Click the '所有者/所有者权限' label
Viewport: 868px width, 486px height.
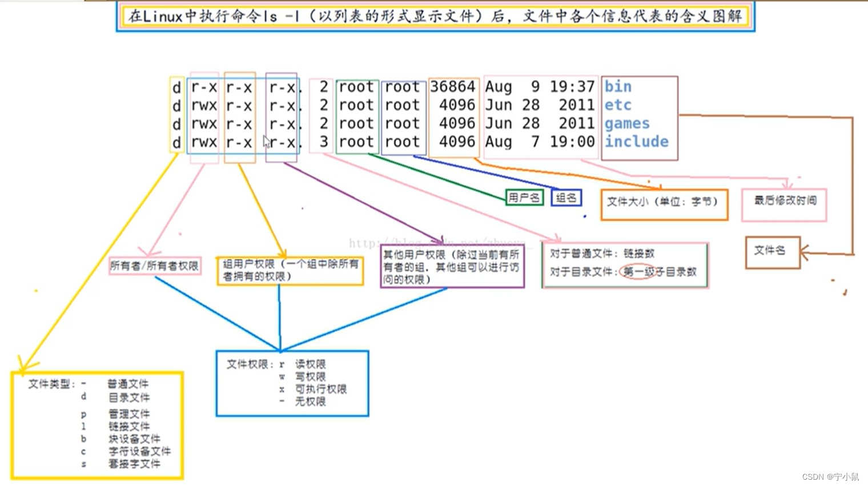(x=155, y=266)
